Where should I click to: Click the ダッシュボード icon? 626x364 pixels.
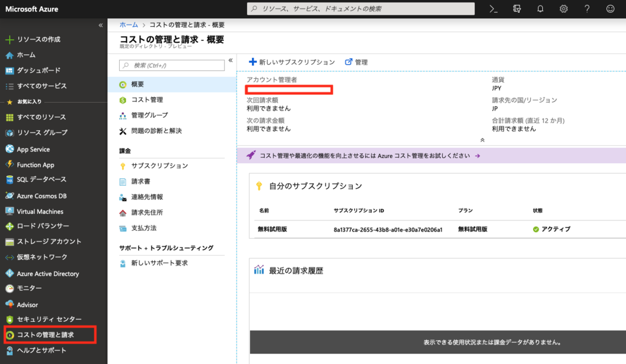click(10, 71)
